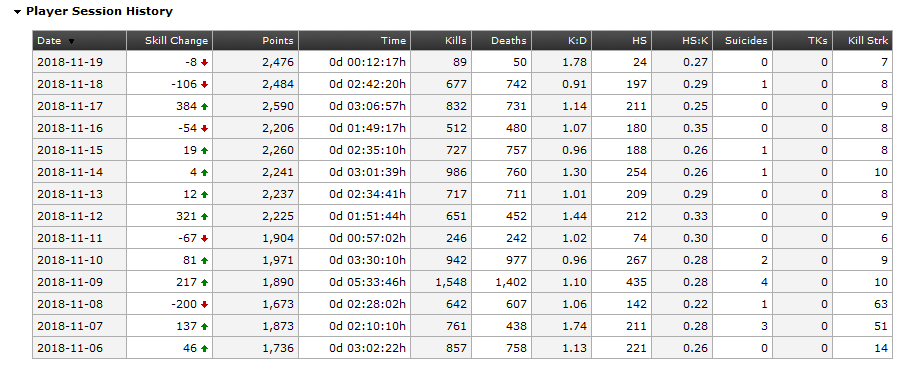
Task: Click green up arrow for 2018-11-17
Action: tap(204, 106)
